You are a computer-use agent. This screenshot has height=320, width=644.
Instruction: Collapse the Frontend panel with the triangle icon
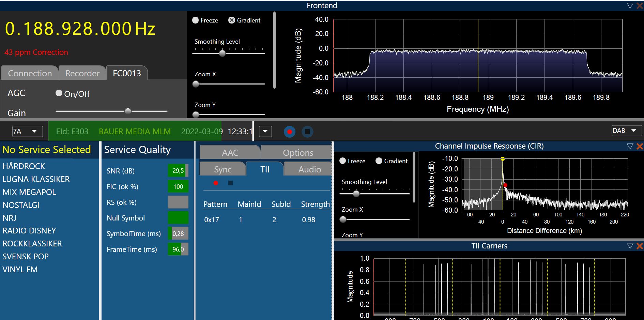pyautogui.click(x=630, y=5)
